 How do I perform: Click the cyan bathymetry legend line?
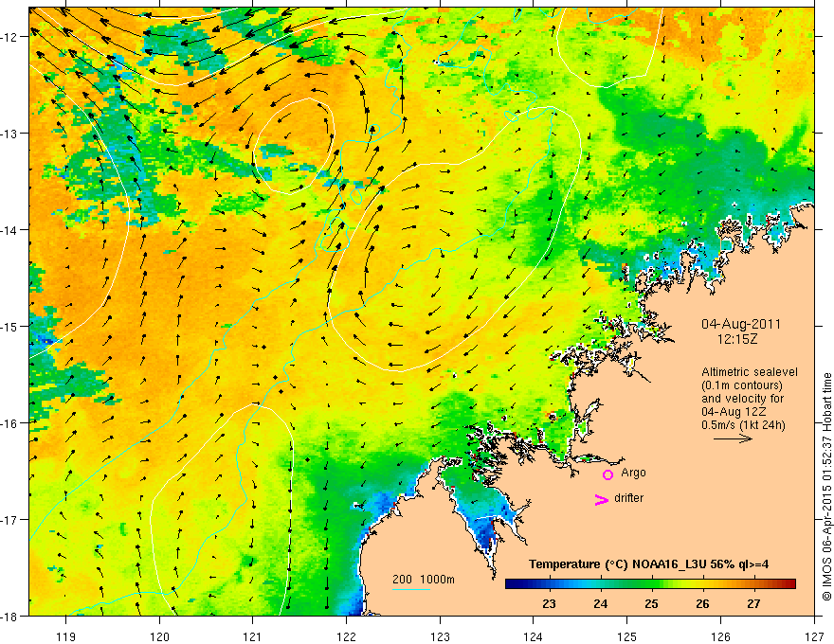410,589
